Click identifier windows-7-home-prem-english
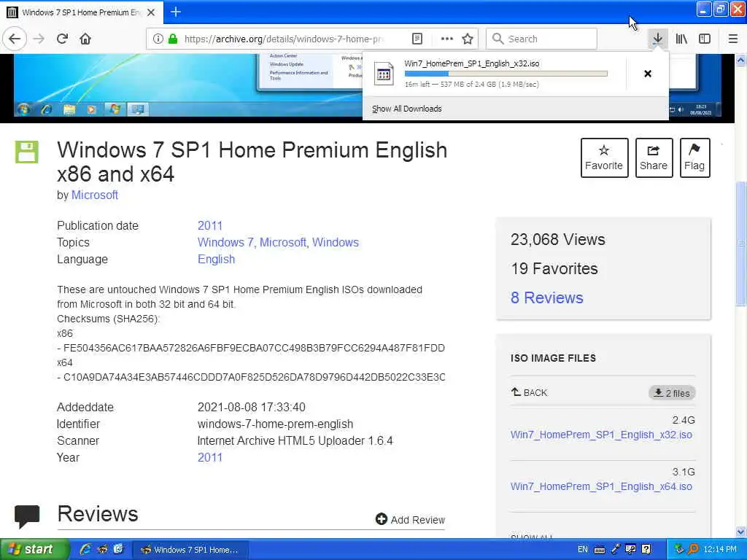The image size is (747, 560). [x=275, y=424]
